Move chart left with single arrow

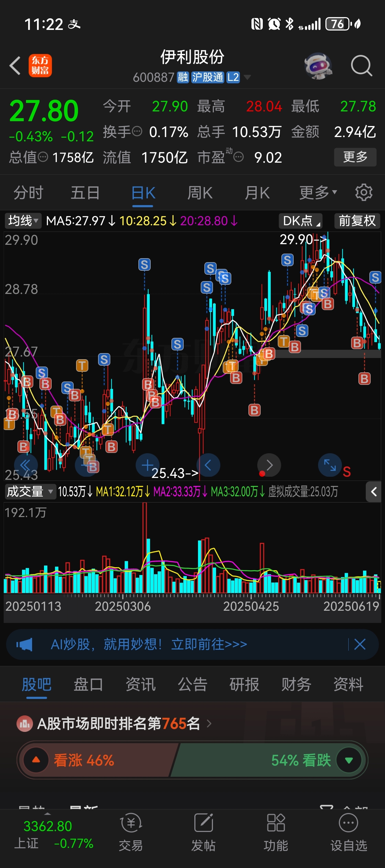tap(208, 465)
